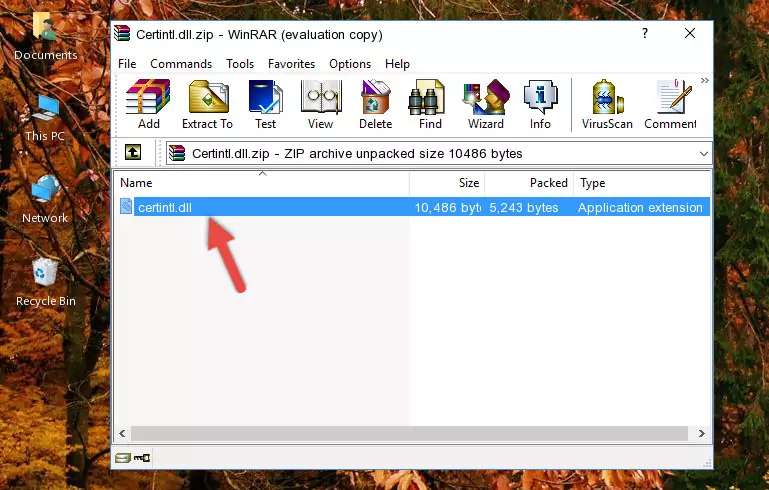Image resolution: width=769 pixels, height=490 pixels.
Task: Open the View file tool
Action: 320,104
